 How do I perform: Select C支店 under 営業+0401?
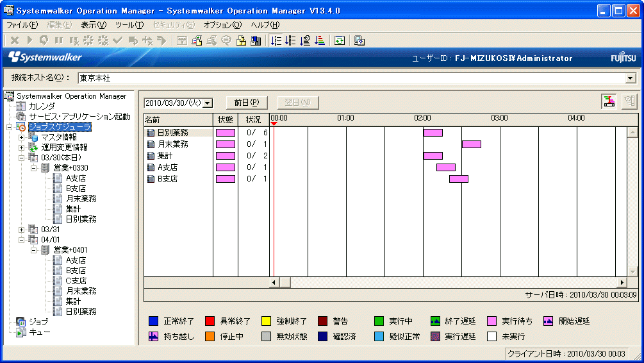(x=76, y=281)
